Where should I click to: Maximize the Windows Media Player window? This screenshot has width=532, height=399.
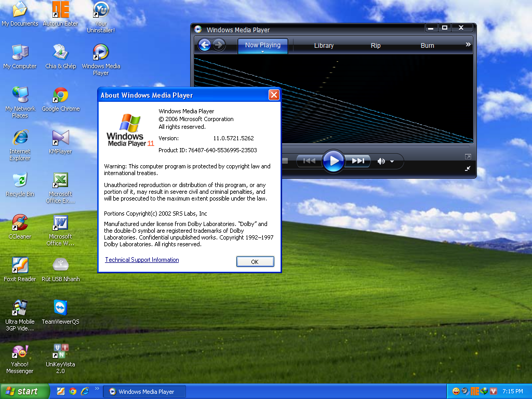(x=445, y=28)
